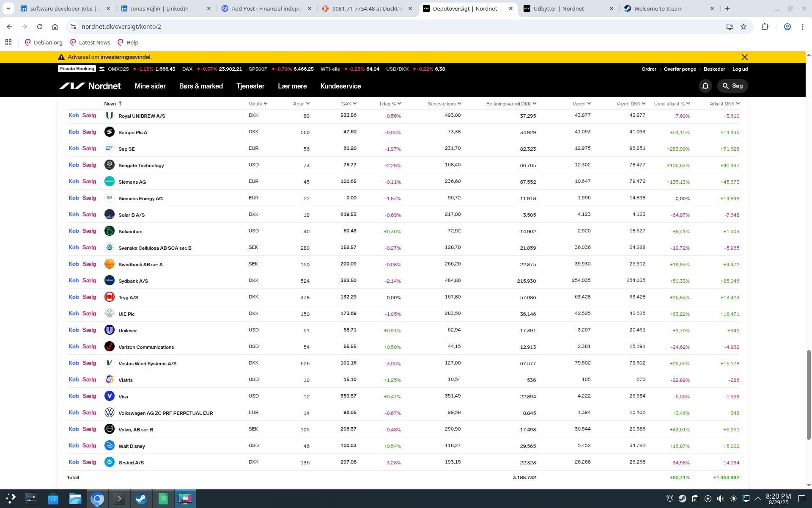Open the Seneste kurs column dropdown
This screenshot has width=812, height=508.
tap(444, 104)
